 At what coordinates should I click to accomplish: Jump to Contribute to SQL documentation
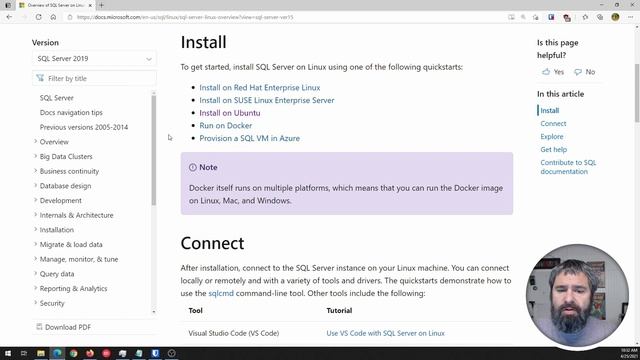[568, 167]
